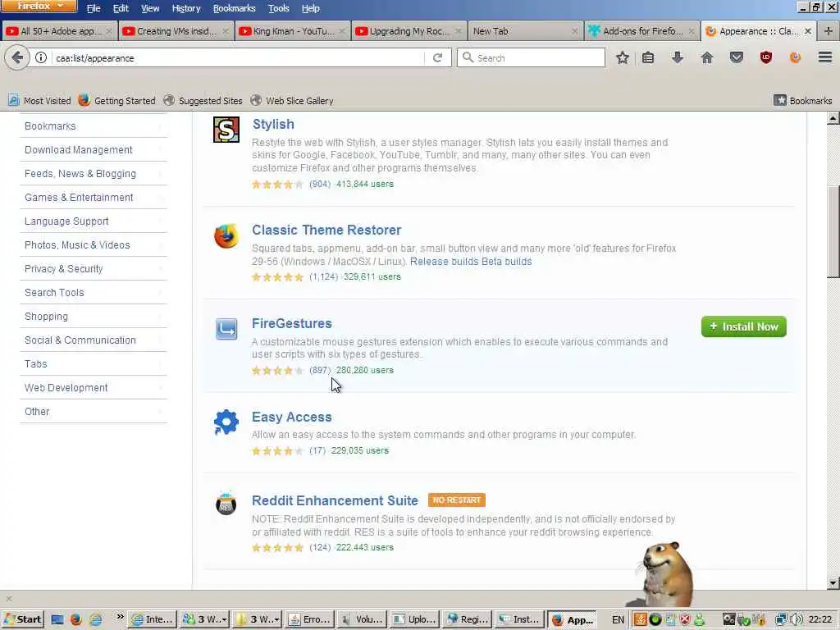Open the Help menu
The width and height of the screenshot is (840, 630).
tap(311, 8)
